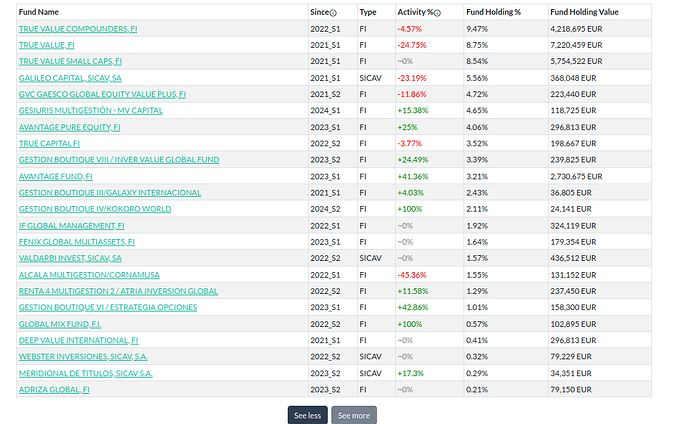This screenshot has height=424, width=690.
Task: Open RENTA 4 MULTIGESTION 2 / ATRIA link
Action: (118, 292)
